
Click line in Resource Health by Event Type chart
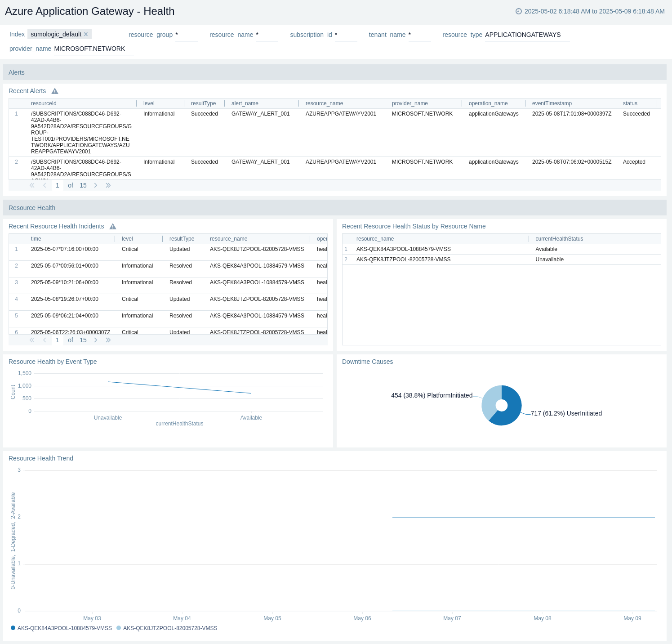[179, 388]
